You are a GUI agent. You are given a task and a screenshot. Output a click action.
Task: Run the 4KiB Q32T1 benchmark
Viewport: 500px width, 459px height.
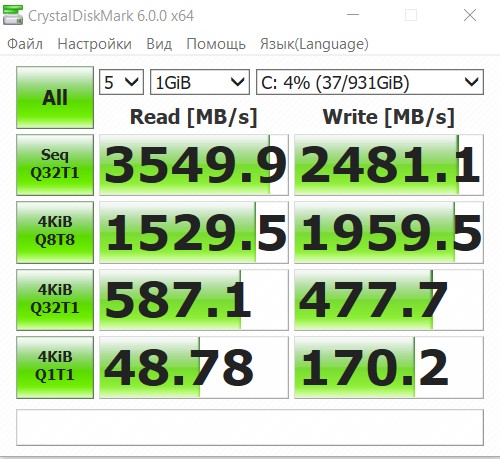[x=55, y=300]
